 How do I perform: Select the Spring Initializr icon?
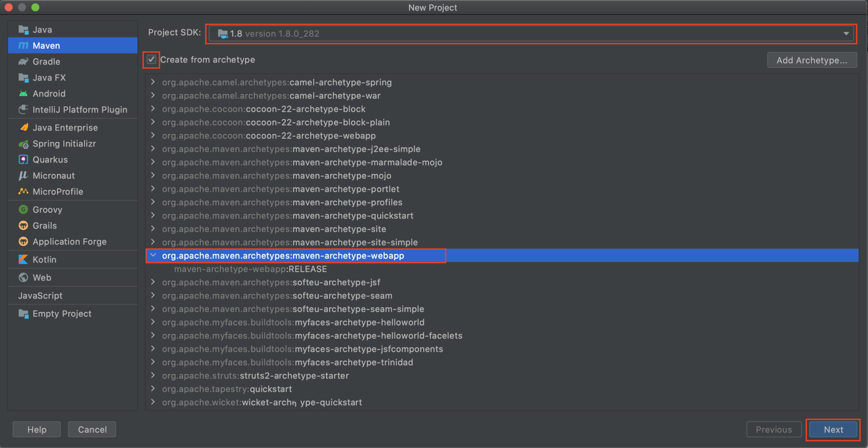click(24, 144)
